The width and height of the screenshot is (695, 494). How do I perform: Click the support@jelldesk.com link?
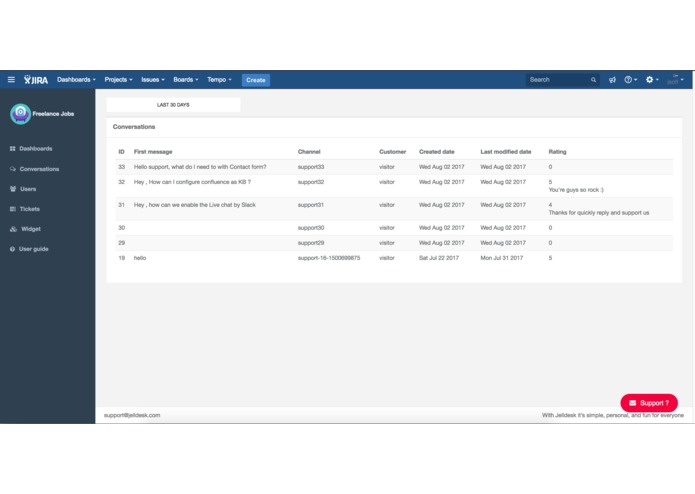click(132, 416)
